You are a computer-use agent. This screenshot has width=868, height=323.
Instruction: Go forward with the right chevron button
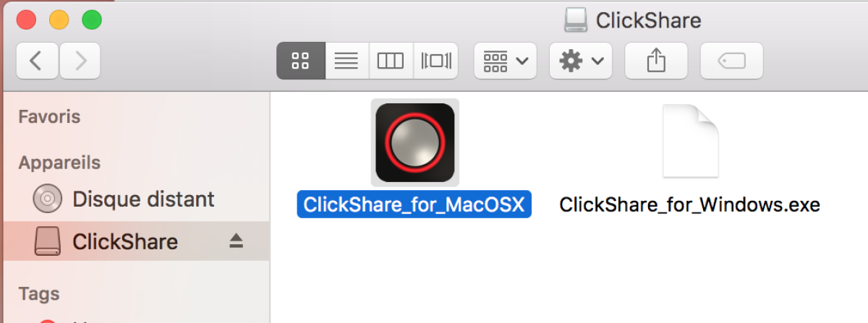click(x=80, y=61)
